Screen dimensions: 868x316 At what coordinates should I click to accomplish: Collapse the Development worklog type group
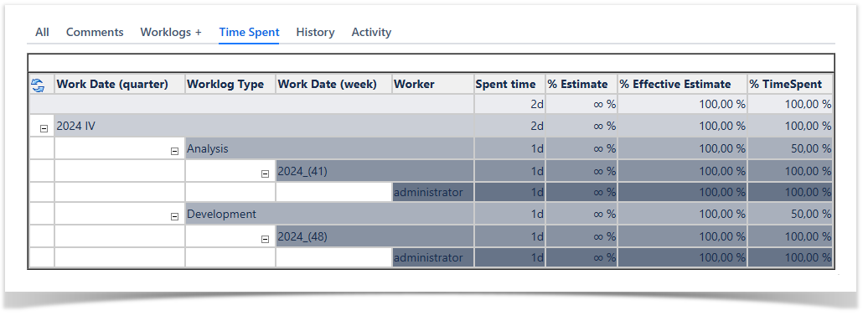tap(174, 217)
